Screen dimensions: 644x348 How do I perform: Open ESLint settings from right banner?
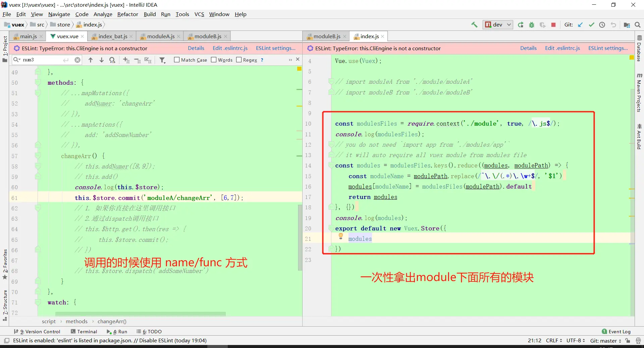click(x=608, y=48)
